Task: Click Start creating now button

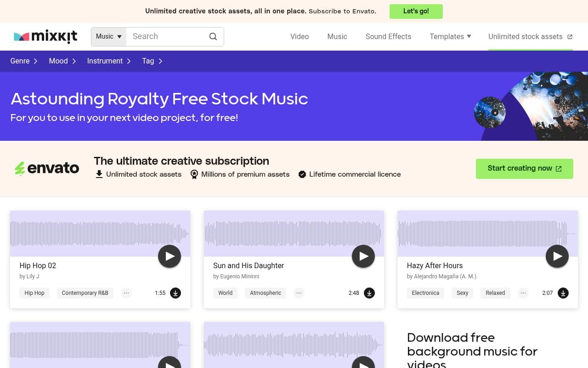Action: 524,168
